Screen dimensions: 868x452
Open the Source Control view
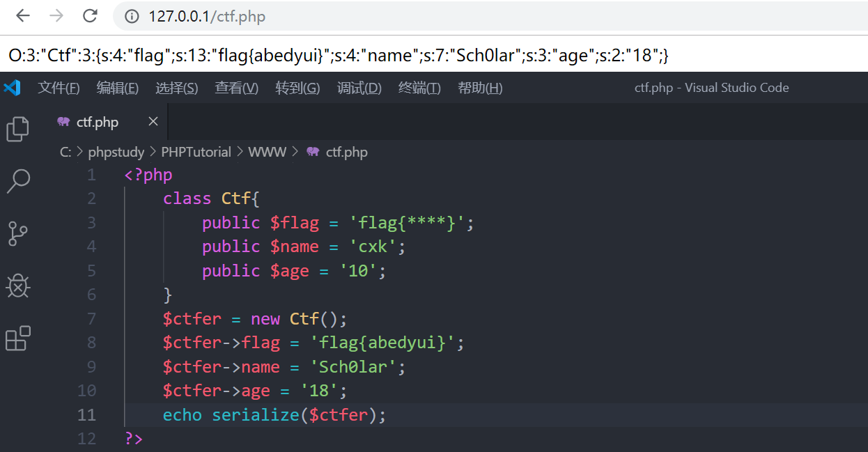17,233
